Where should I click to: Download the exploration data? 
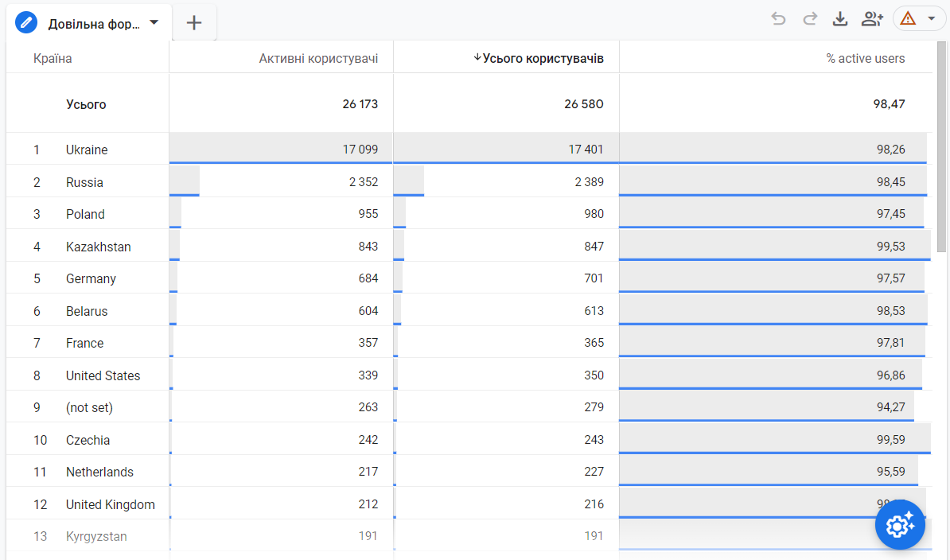pyautogui.click(x=840, y=19)
